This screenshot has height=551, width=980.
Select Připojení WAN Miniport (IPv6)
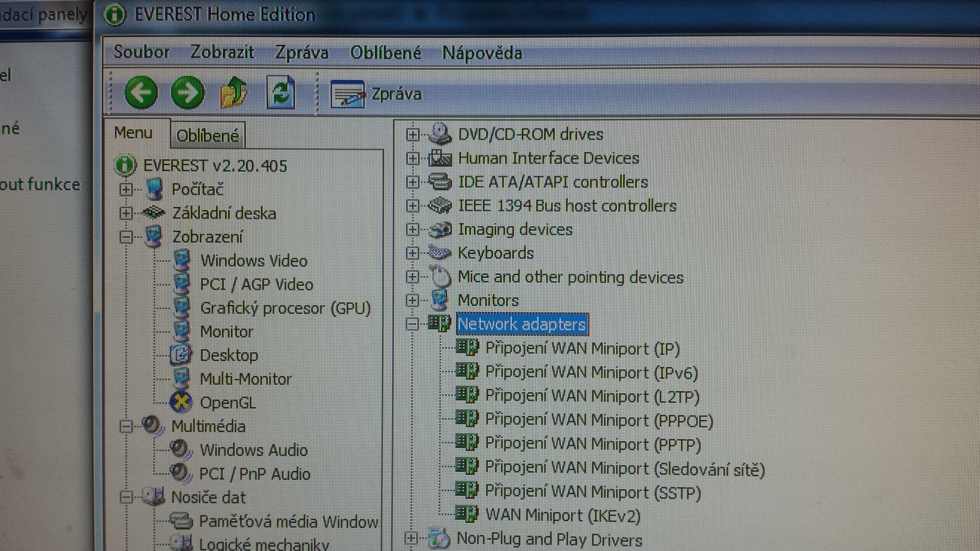tap(591, 372)
